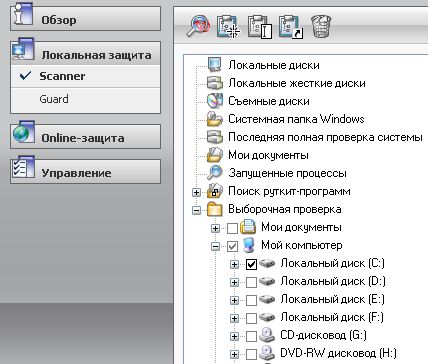The height and width of the screenshot is (364, 428).
Task: Expand the DVD-RW дисковод (H:) node
Action: click(234, 354)
